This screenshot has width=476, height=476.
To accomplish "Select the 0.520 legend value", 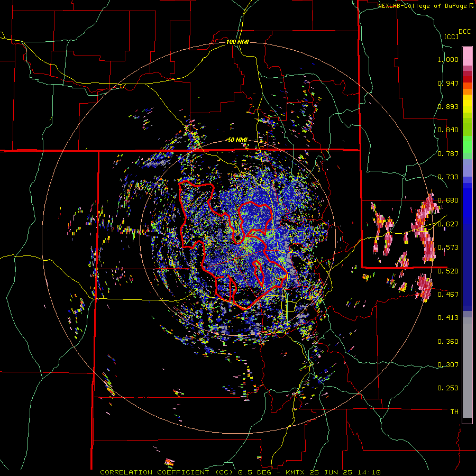I will click(448, 271).
